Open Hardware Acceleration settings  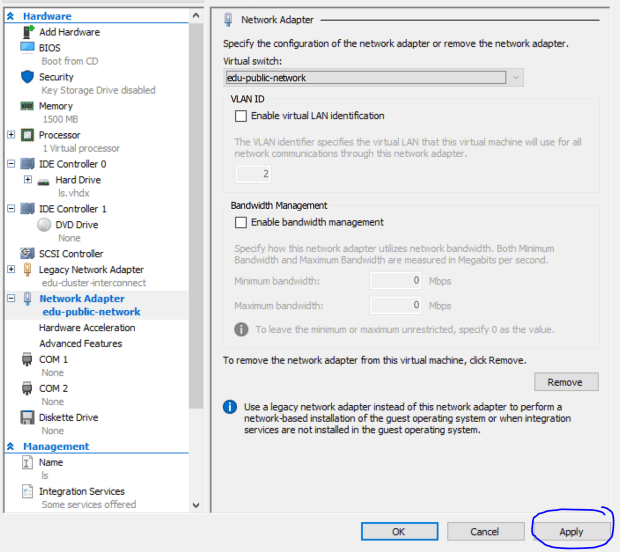(87, 328)
